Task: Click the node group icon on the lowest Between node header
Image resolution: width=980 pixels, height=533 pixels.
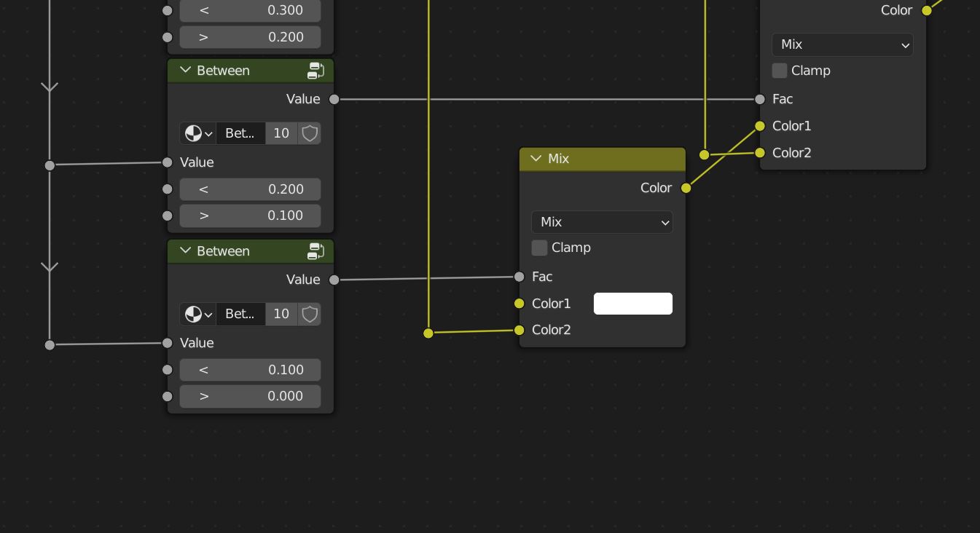Action: click(x=315, y=251)
